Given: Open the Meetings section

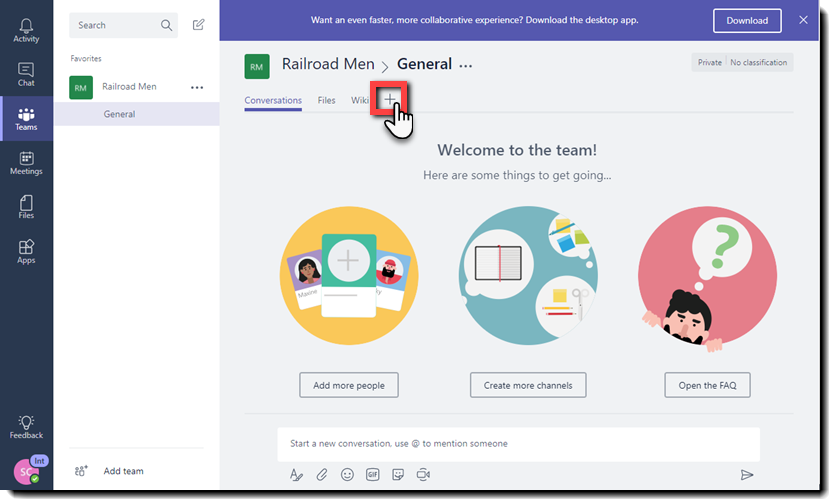Looking at the screenshot, I should click(x=26, y=163).
